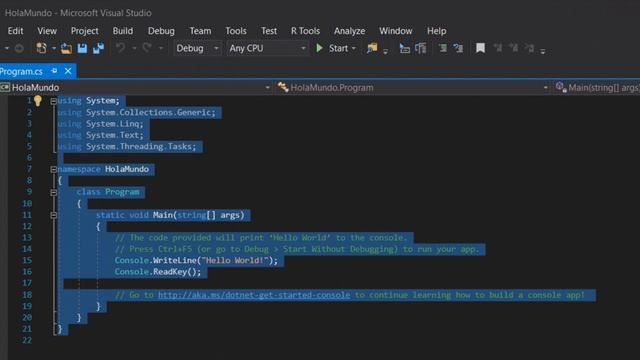The height and width of the screenshot is (360, 640).
Task: Click 'using System.Text;' on line 4
Action: tap(100, 135)
